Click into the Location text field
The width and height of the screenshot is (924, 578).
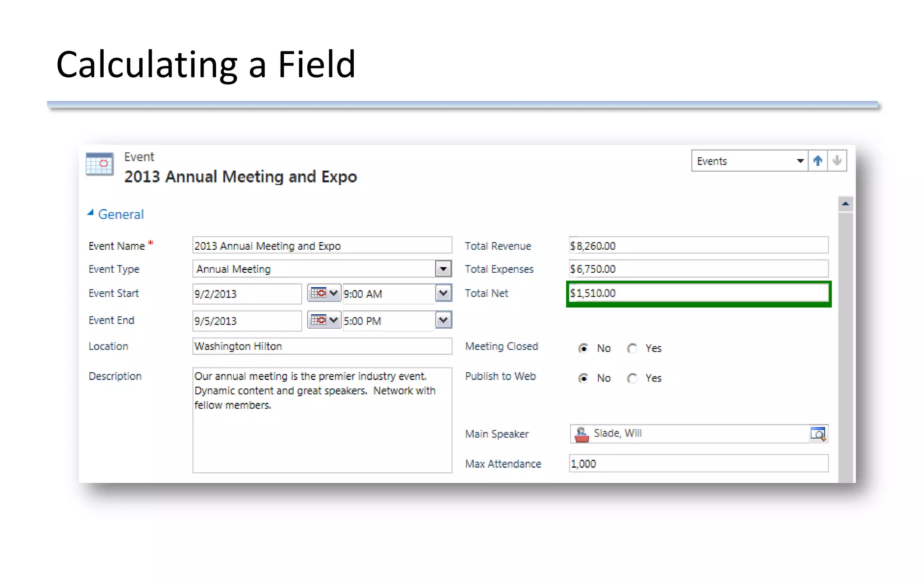[322, 346]
